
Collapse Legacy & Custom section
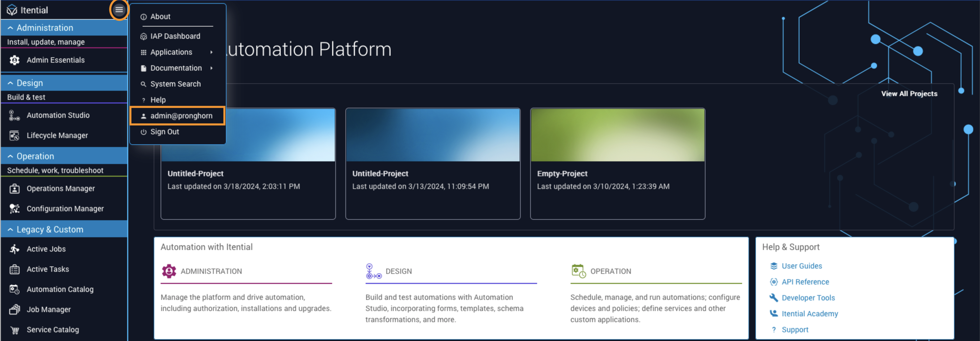[x=10, y=230]
